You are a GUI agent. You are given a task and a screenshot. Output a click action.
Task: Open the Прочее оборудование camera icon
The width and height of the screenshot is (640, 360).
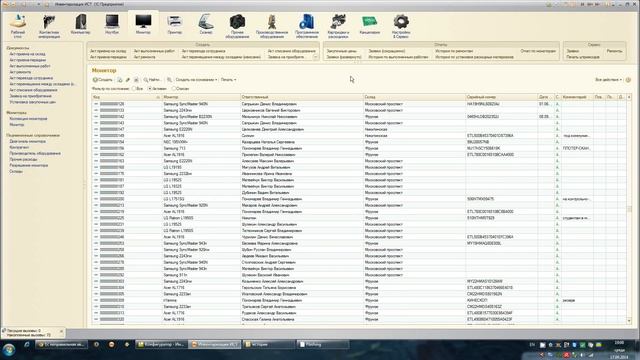point(237,26)
